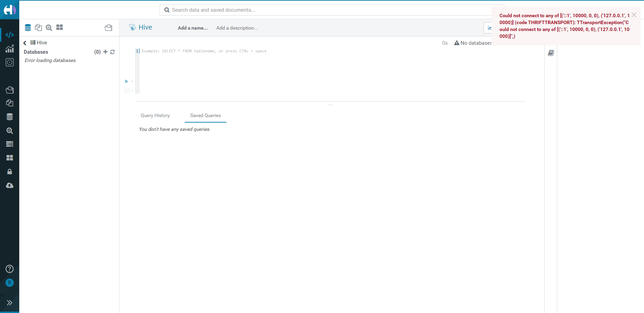Switch to Saved Queries tab

205,115
